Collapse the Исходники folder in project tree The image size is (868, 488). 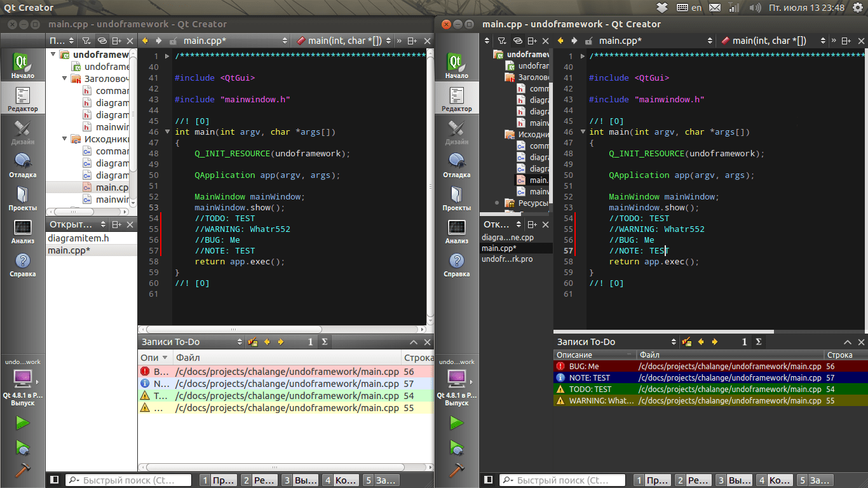tap(64, 139)
